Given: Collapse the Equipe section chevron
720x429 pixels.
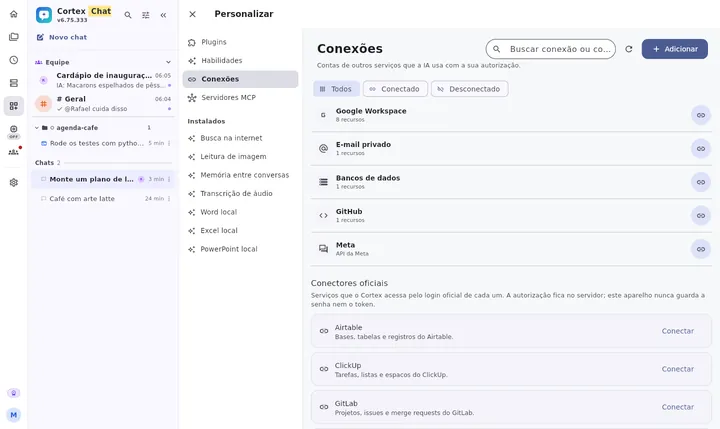Looking at the screenshot, I should (168, 62).
